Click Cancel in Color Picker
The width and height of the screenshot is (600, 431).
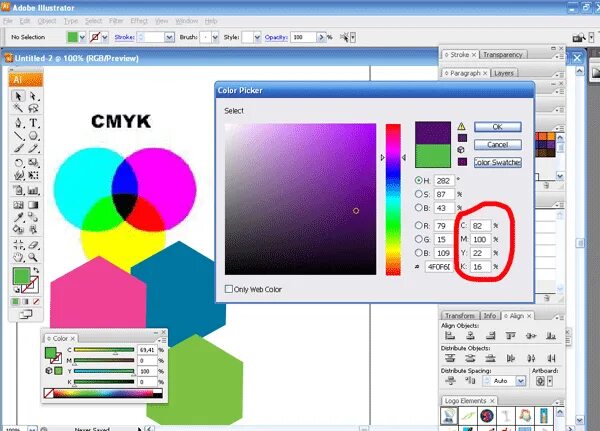[x=497, y=145]
